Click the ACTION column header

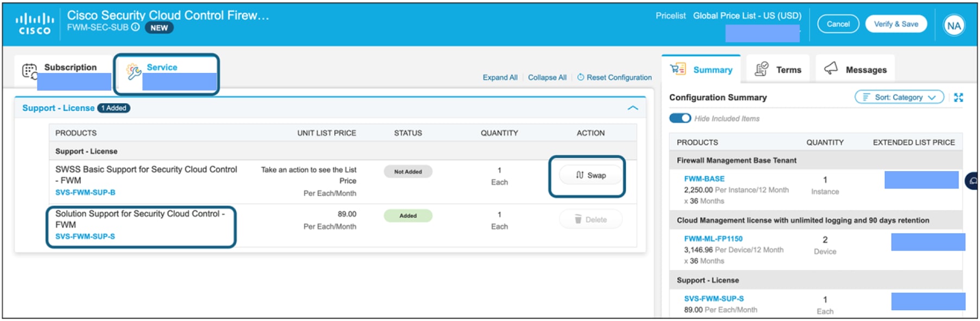click(x=590, y=133)
